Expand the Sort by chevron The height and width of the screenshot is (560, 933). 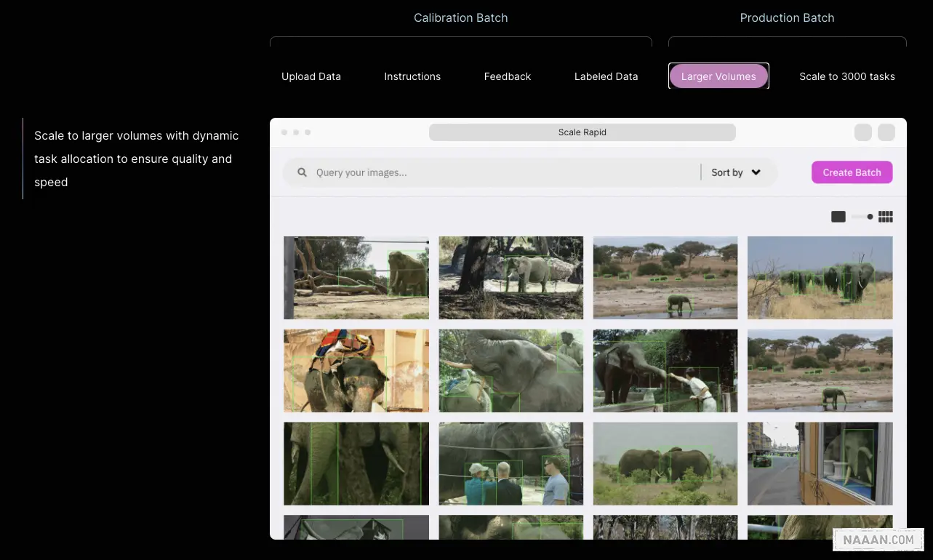tap(756, 173)
